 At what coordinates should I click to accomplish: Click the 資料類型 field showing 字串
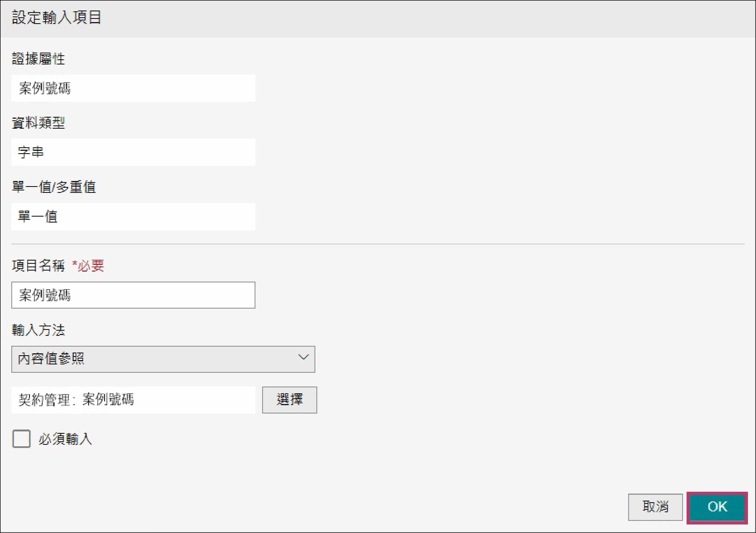coord(133,152)
